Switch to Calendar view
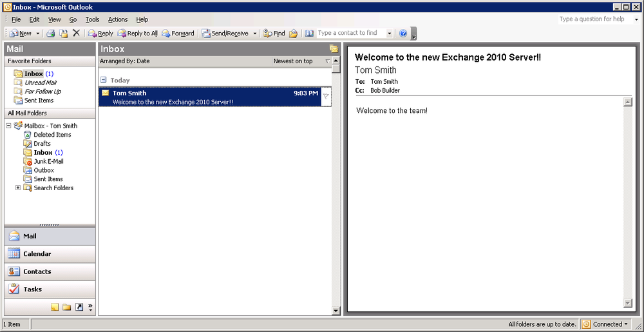Viewport: 644px width, 332px height. pos(50,254)
